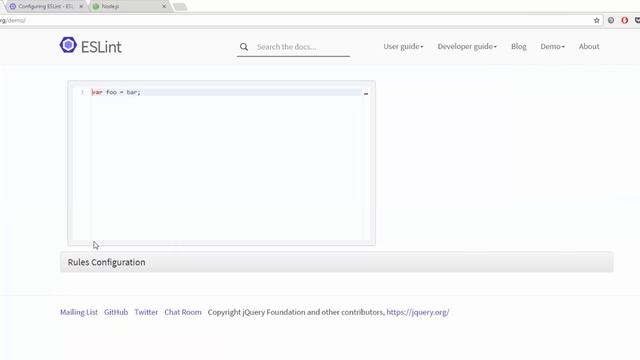Open the About page
This screenshot has height=360, width=640.
pyautogui.click(x=589, y=47)
